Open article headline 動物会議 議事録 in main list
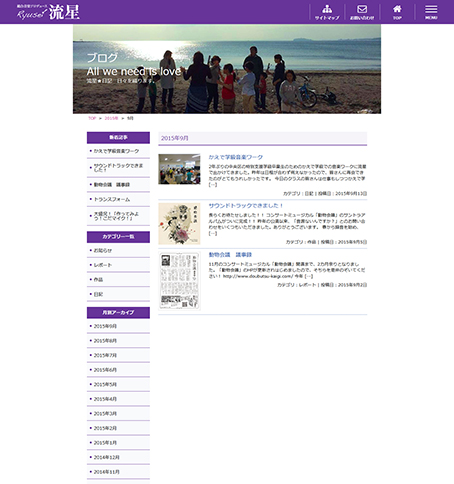The height and width of the screenshot is (484, 454). tap(230, 255)
